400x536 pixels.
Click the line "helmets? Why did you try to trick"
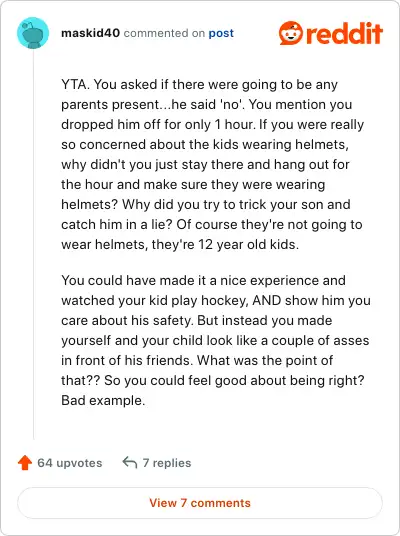pyautogui.click(x=206, y=204)
